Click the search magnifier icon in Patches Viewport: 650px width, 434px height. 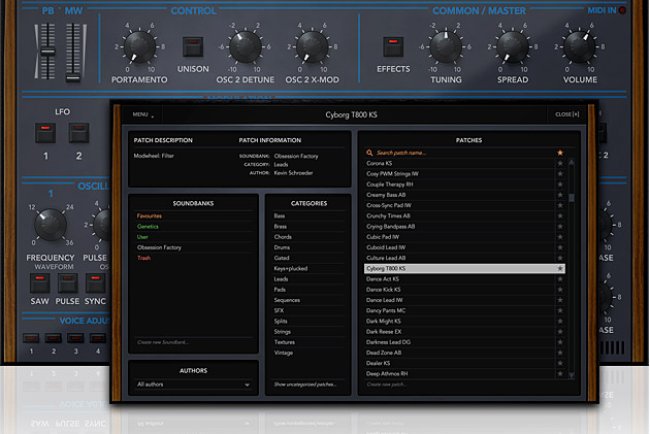(x=369, y=153)
